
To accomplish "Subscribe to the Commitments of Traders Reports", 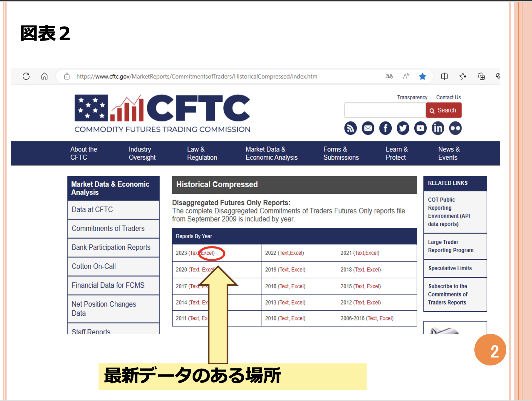I will click(x=448, y=294).
